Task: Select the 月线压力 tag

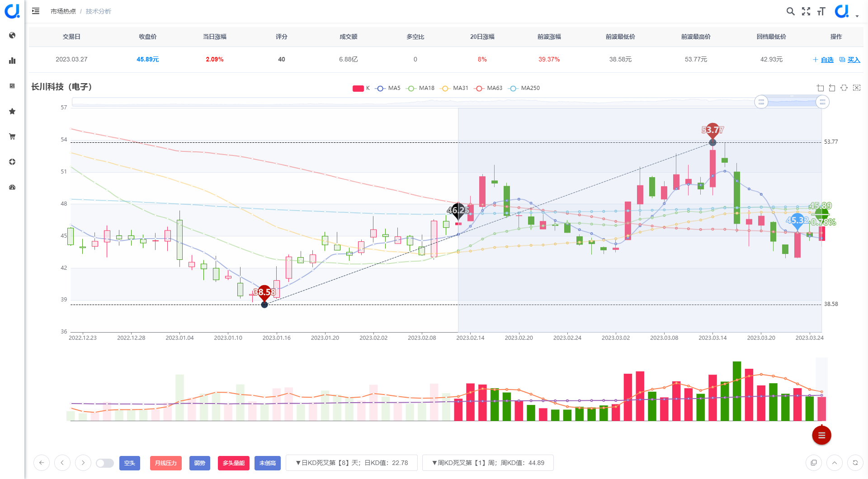Action: point(166,463)
